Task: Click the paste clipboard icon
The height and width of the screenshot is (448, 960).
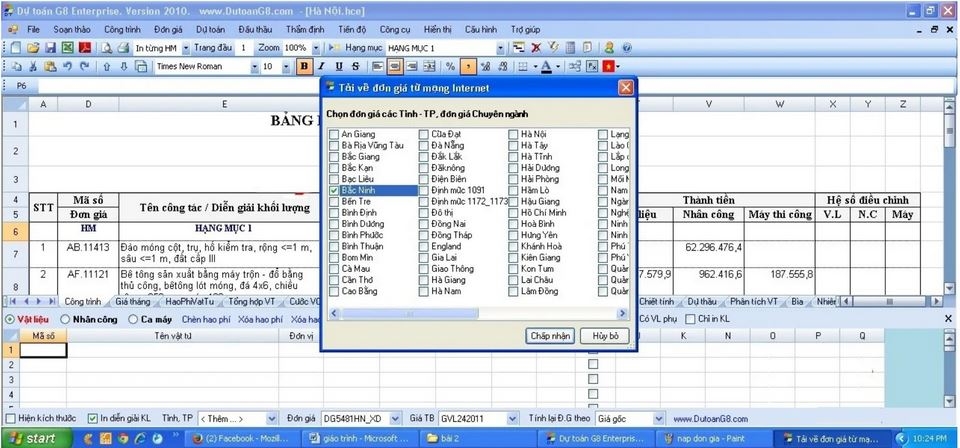Action: [51, 67]
